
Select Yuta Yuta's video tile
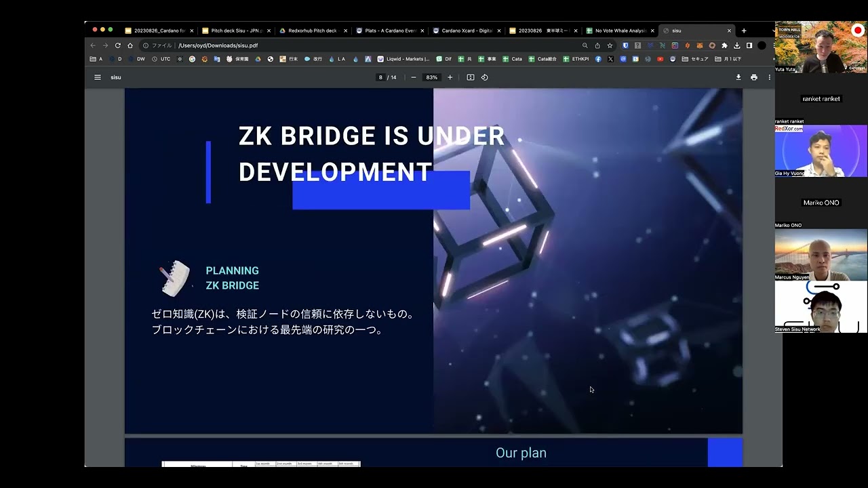pyautogui.click(x=821, y=47)
